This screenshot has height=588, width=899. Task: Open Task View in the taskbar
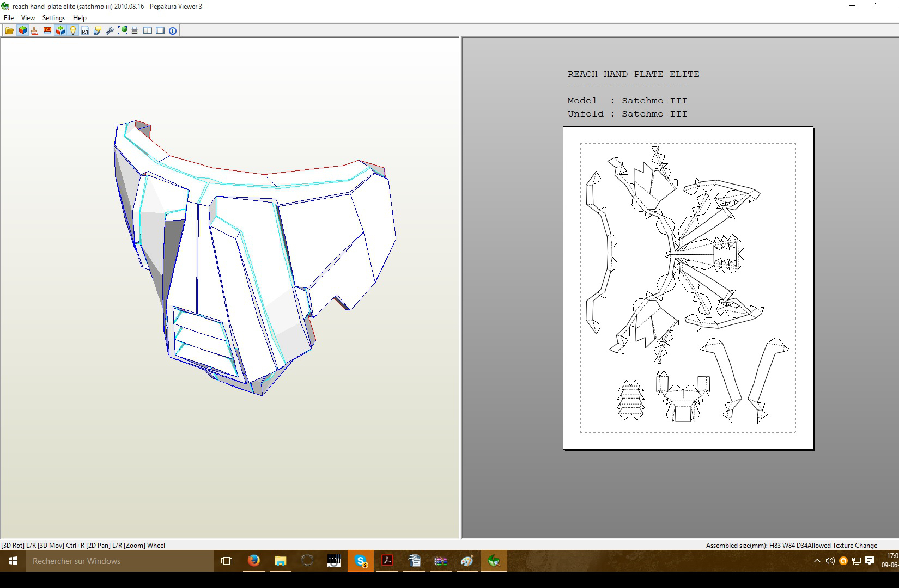[x=227, y=561]
